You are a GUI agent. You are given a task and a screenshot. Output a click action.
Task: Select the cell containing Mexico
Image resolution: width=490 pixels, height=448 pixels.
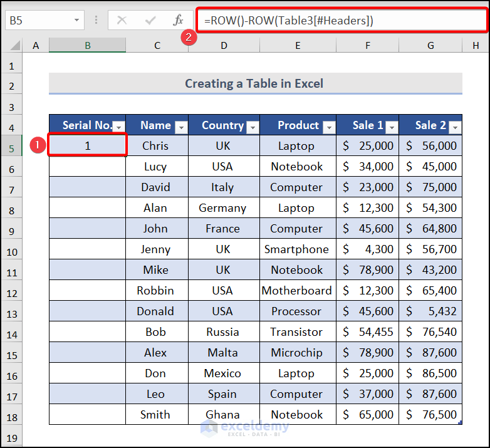pos(224,373)
